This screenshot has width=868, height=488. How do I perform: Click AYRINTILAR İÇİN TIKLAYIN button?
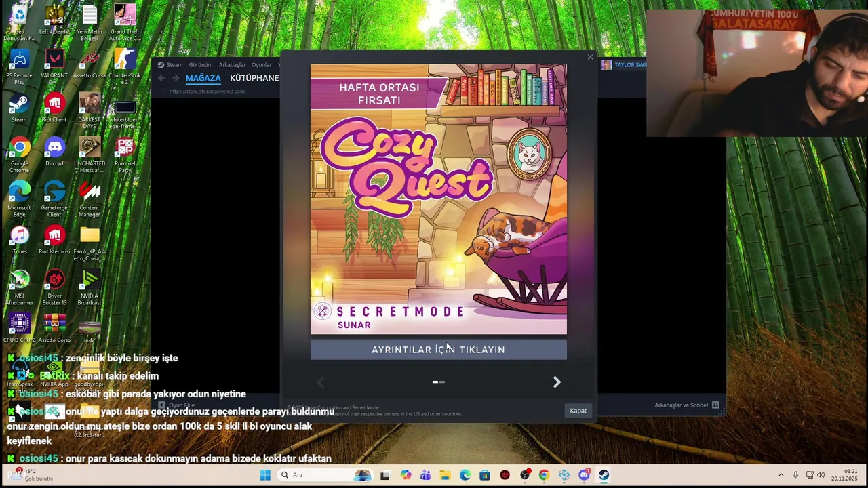[x=438, y=350]
